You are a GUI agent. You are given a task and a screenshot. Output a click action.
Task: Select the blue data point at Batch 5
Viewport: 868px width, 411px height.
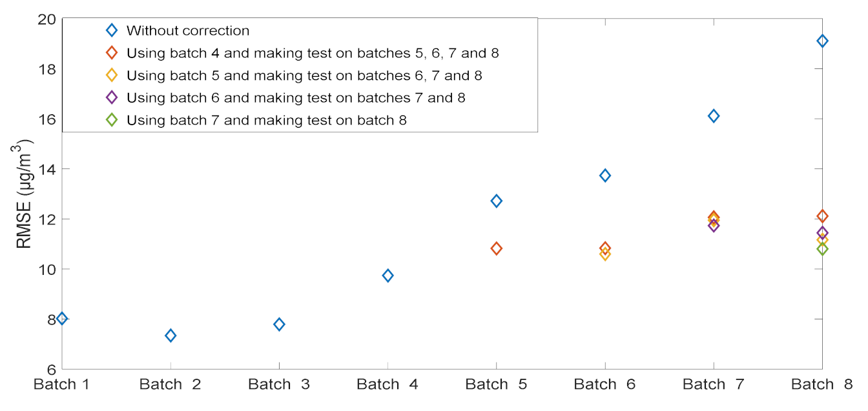click(x=496, y=201)
